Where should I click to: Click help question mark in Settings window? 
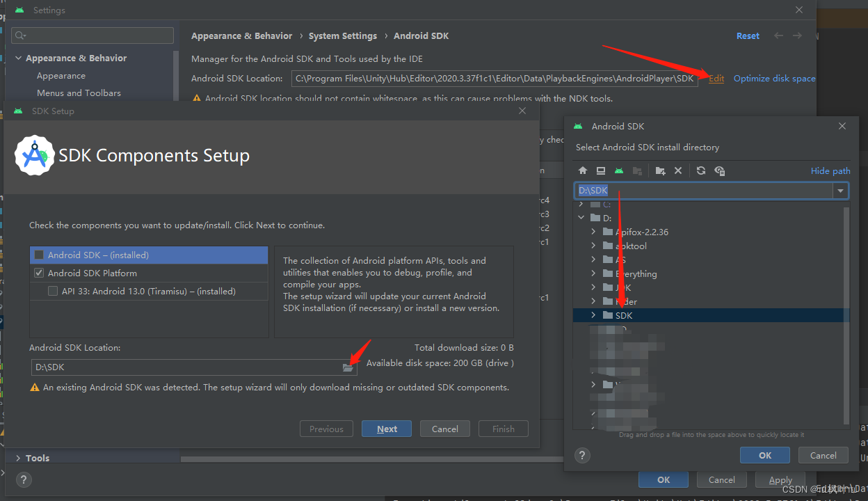(x=24, y=479)
